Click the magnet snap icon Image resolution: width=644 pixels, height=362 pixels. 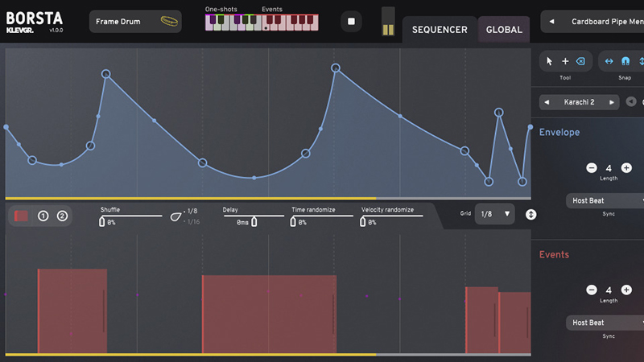click(625, 61)
